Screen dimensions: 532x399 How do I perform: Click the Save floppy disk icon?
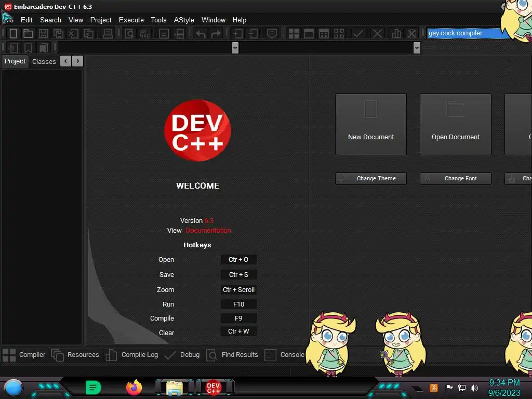point(43,33)
